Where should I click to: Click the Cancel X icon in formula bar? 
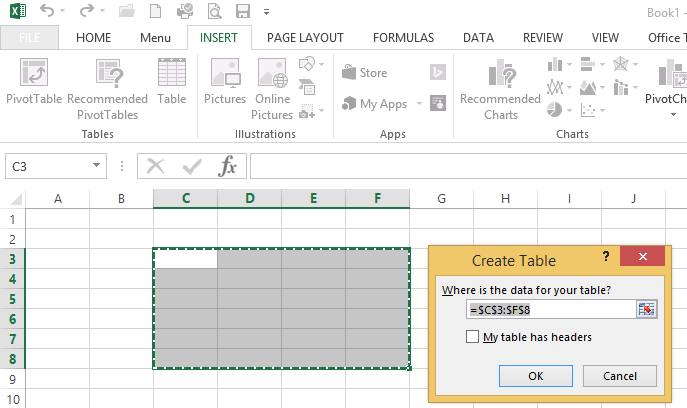pyautogui.click(x=156, y=167)
